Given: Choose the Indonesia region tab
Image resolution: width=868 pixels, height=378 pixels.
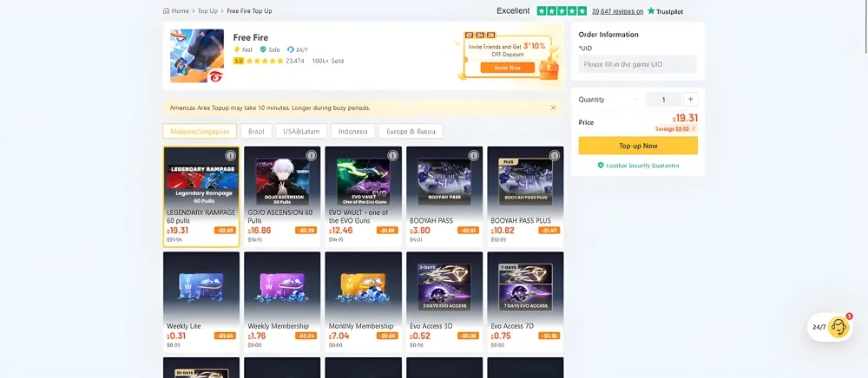Looking at the screenshot, I should point(353,132).
